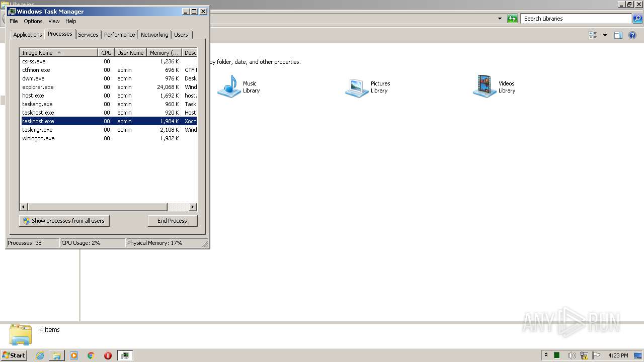Switch to the Applications tab

point(28,35)
